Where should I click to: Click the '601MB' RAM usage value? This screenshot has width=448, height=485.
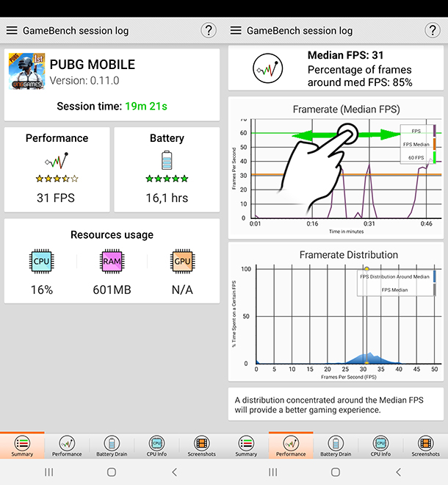pos(112,290)
